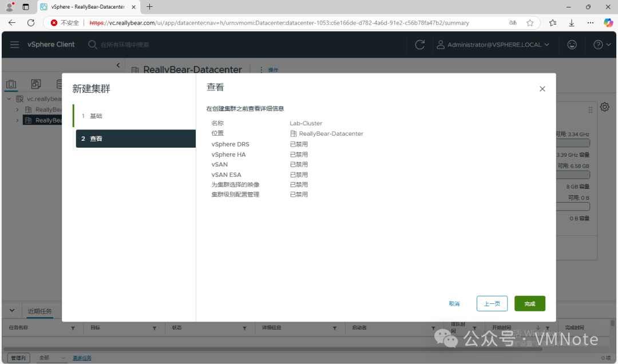The image size is (618, 364).
Task: Click the ReallyBear-Datacenter location value
Action: [331, 134]
